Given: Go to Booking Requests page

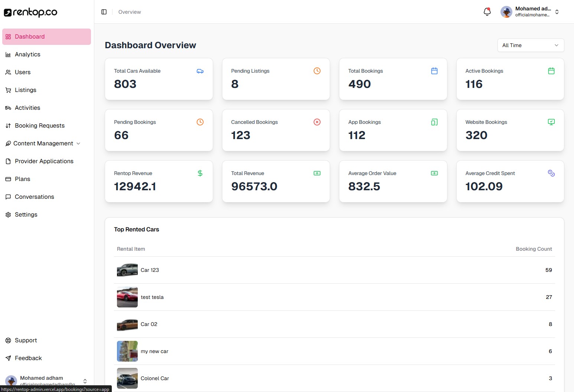Looking at the screenshot, I should (39, 126).
